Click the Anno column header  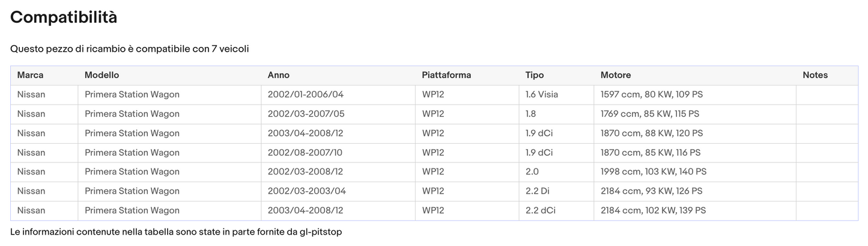pos(278,75)
